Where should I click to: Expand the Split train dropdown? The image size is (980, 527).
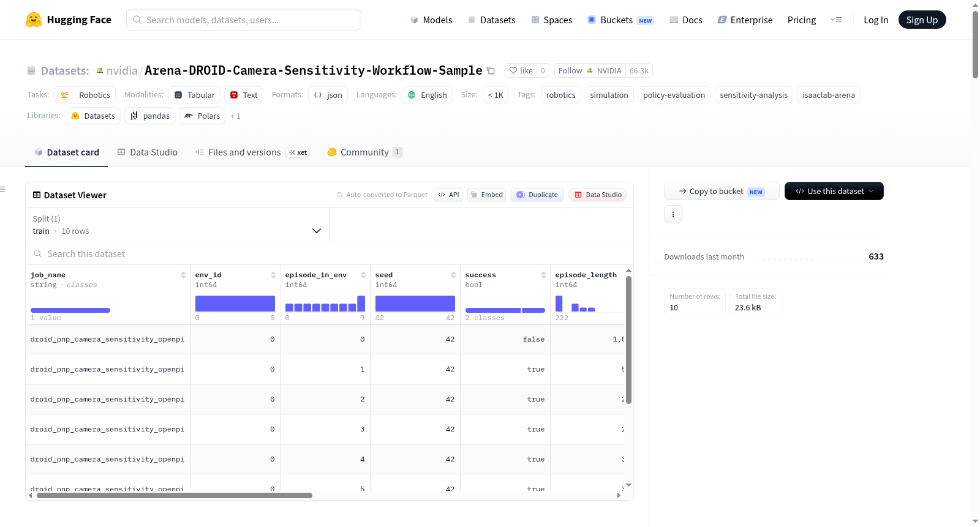tap(177, 225)
